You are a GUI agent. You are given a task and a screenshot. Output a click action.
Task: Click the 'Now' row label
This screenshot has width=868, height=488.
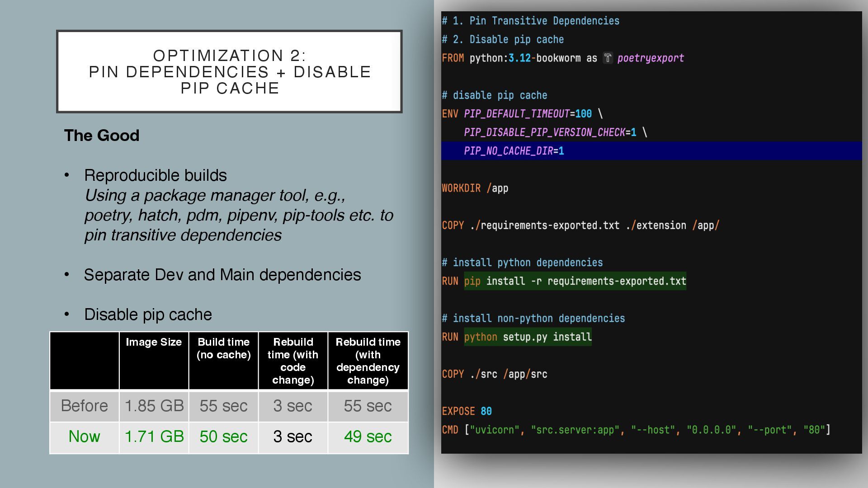(x=85, y=436)
